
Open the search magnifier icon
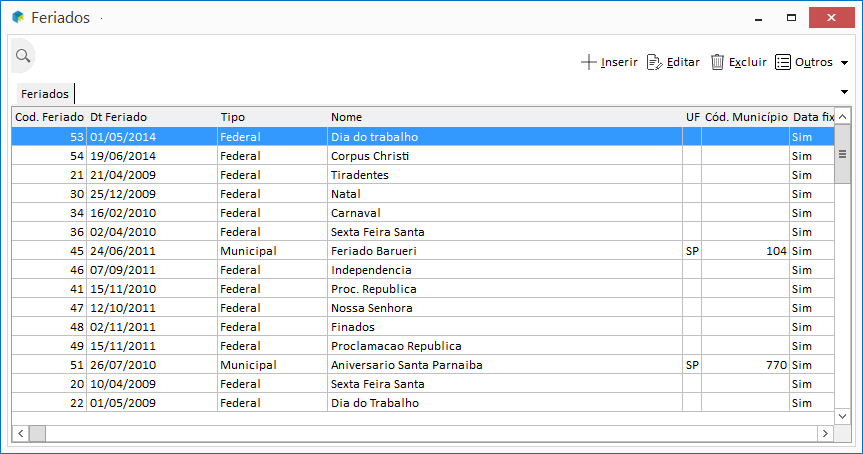(x=23, y=56)
